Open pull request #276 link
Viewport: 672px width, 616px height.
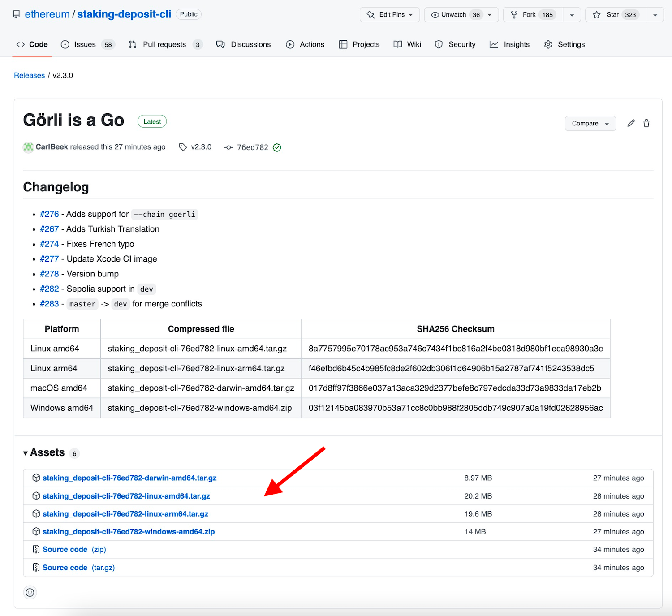(x=49, y=214)
